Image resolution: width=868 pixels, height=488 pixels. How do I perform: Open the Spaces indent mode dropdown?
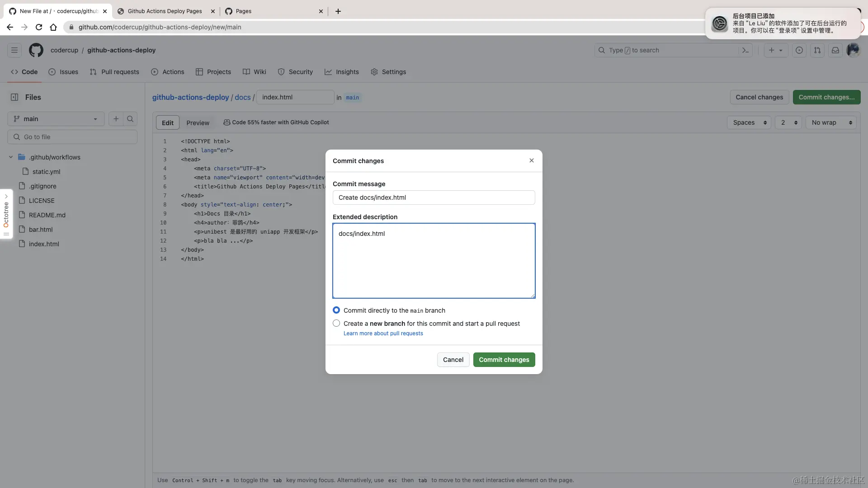click(749, 122)
